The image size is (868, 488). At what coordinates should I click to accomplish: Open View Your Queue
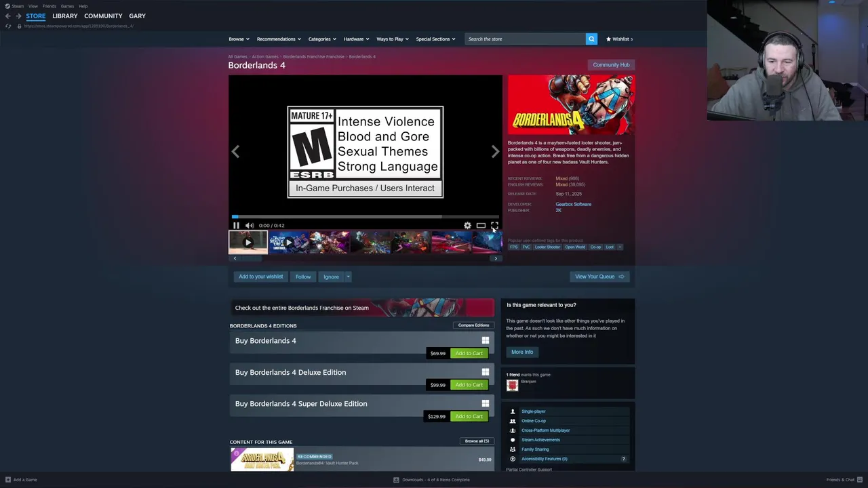pos(599,277)
